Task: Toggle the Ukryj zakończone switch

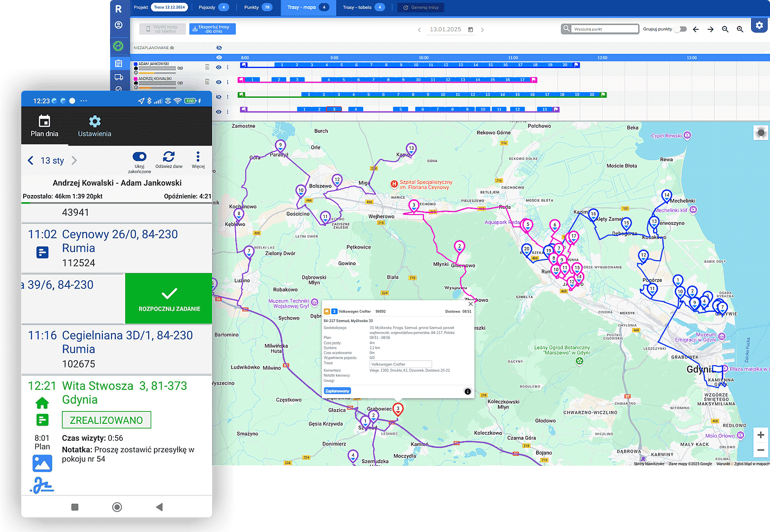Action: [139, 157]
